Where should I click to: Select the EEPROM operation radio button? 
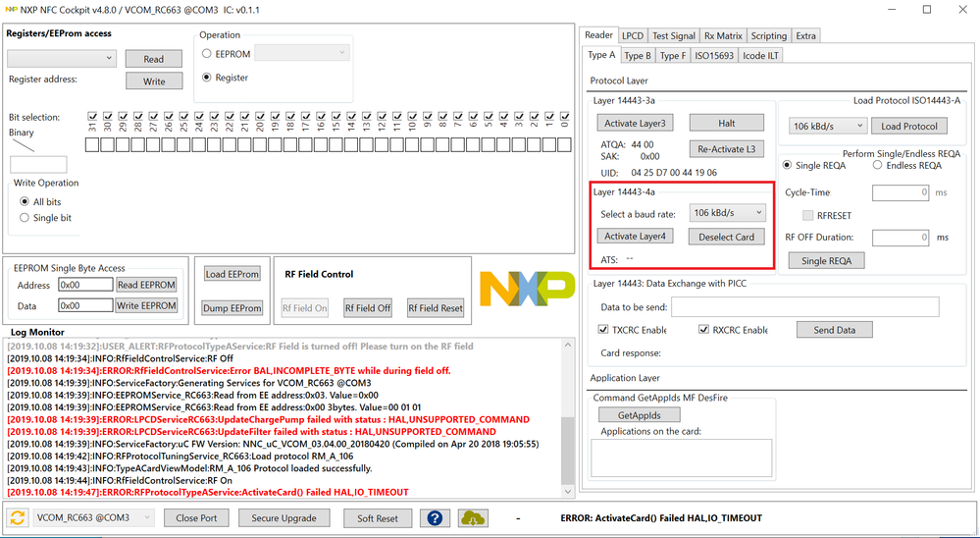(x=206, y=54)
